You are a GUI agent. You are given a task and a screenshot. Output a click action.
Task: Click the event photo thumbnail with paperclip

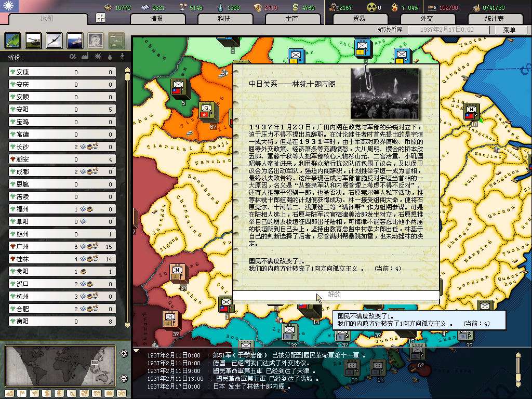(x=385, y=93)
